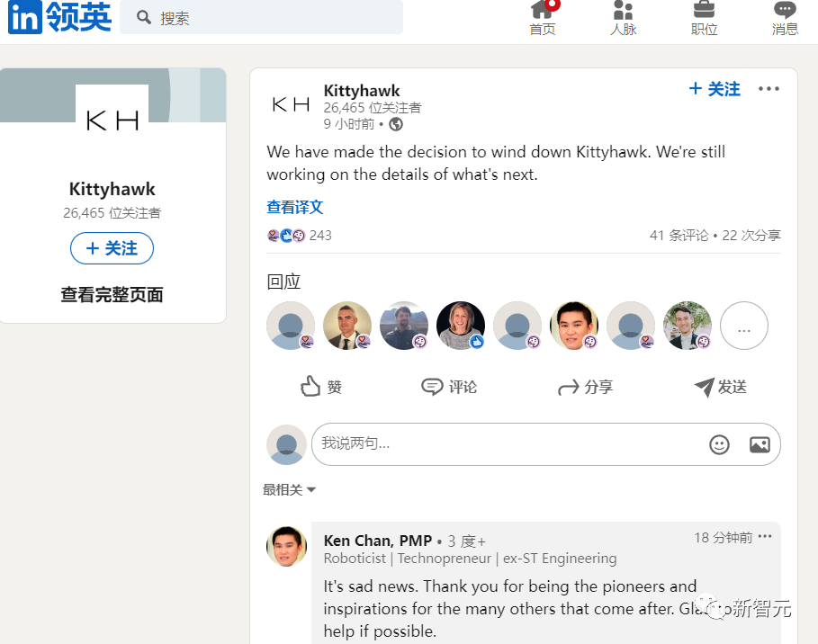
Task: Click the 回应 reactions heading
Action: [x=283, y=282]
